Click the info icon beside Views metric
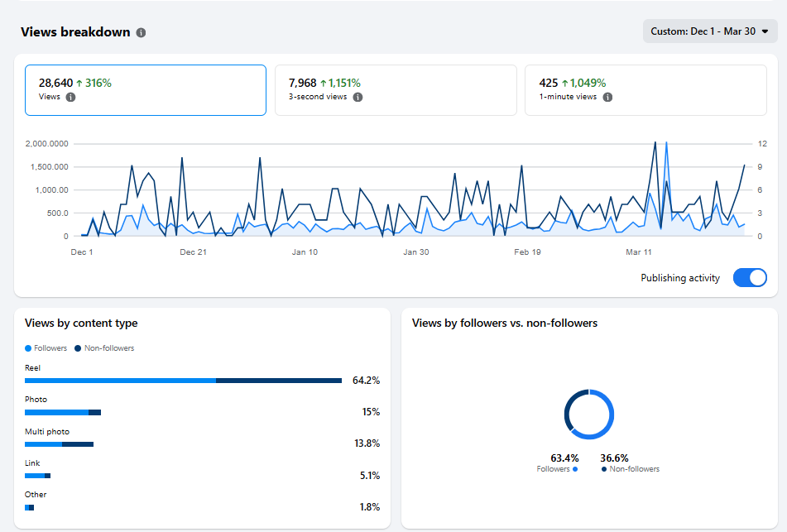The height and width of the screenshot is (532, 787). click(70, 97)
